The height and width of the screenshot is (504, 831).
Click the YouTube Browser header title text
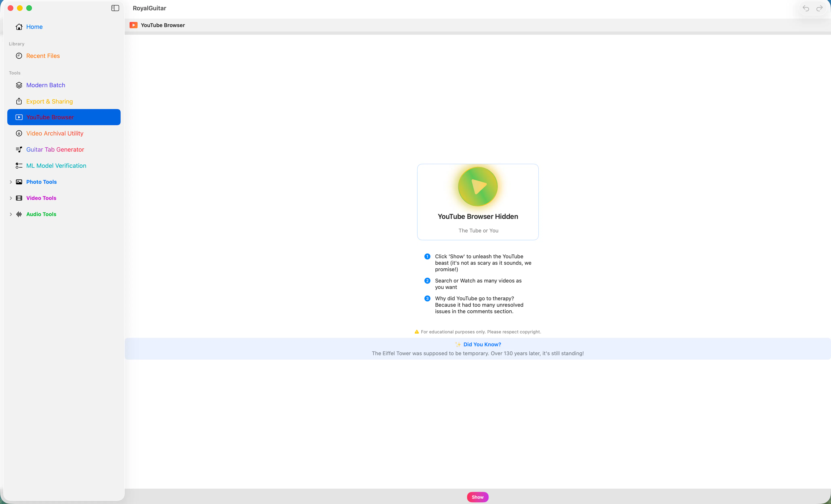point(163,25)
